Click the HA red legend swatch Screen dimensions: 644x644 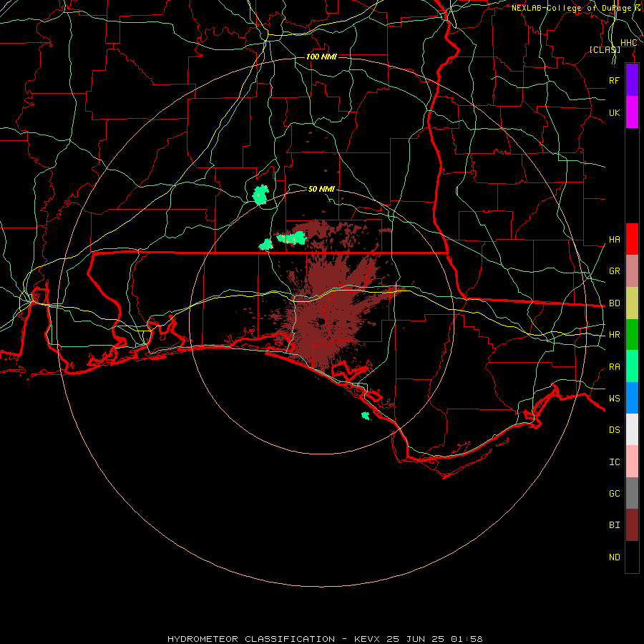tap(632, 239)
